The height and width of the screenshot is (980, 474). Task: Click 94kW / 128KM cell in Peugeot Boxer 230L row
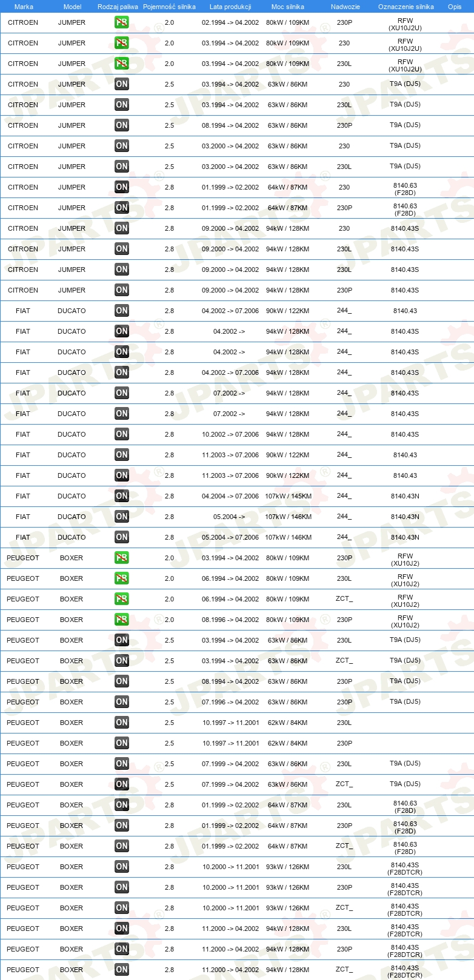(288, 929)
